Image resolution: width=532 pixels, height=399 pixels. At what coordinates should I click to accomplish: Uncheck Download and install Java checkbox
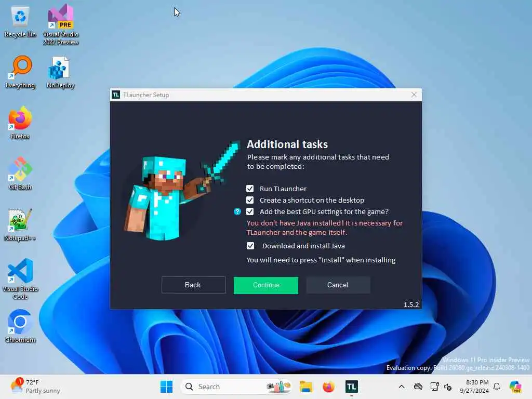[x=250, y=246]
